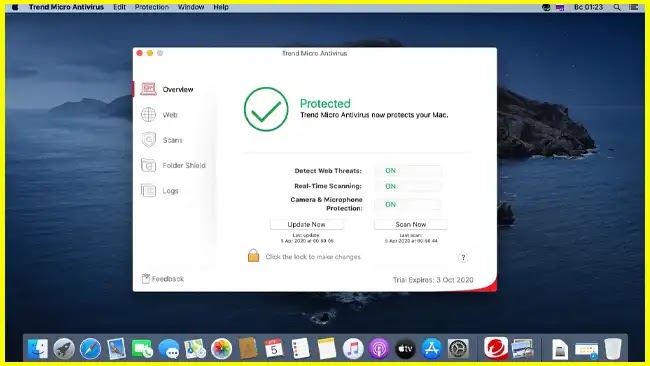The width and height of the screenshot is (650, 366).
Task: Toggle the Detect Web Threats switch
Action: click(x=408, y=170)
